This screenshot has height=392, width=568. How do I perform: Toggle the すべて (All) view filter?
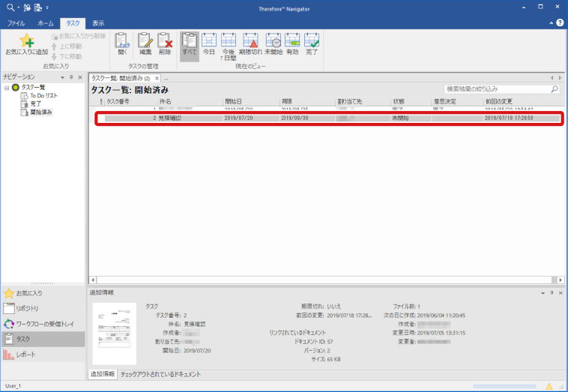190,44
